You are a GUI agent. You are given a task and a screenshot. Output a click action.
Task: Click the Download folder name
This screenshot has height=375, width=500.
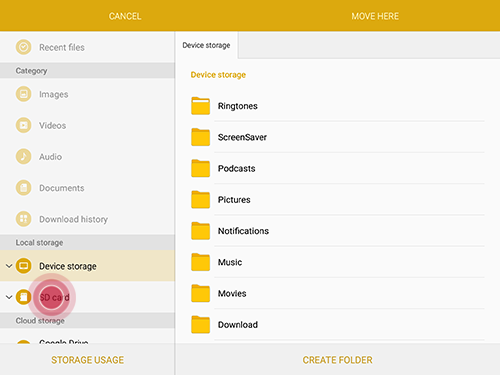point(238,325)
